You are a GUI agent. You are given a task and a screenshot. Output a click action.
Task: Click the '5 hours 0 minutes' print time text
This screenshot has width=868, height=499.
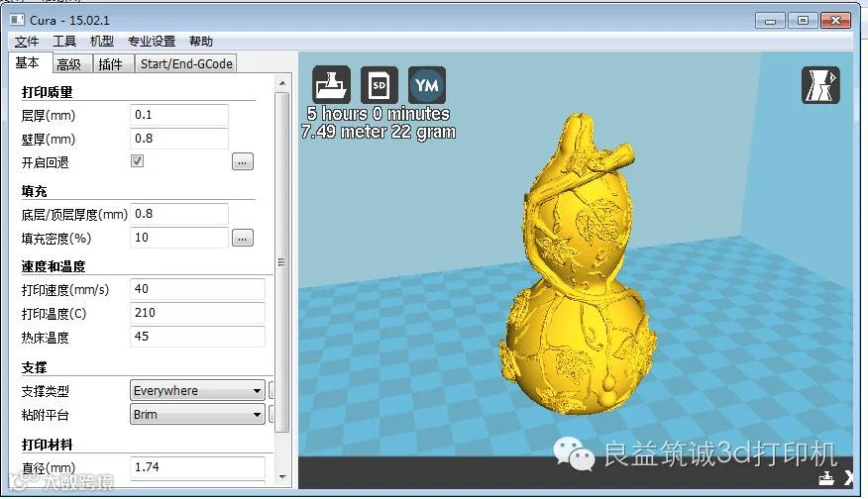click(x=379, y=114)
